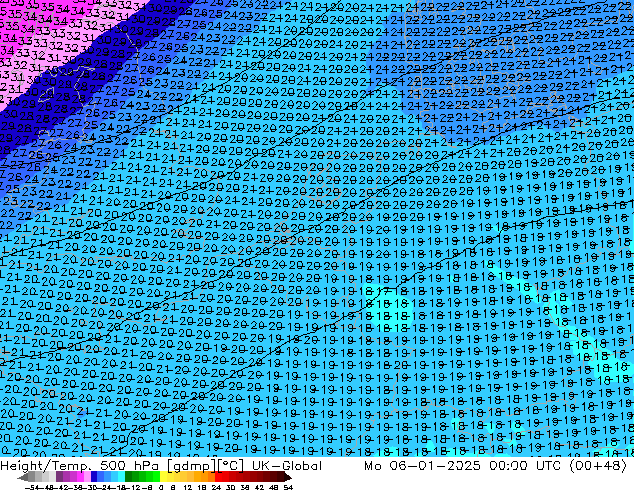The image size is (634, 490).
Task: Click the "-54" legend scale value
Action: 32,487
